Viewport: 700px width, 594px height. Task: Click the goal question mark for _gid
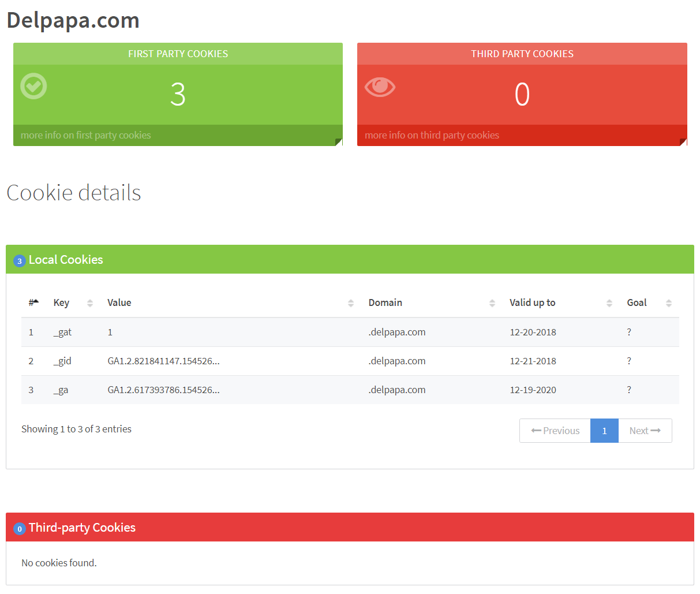click(629, 361)
